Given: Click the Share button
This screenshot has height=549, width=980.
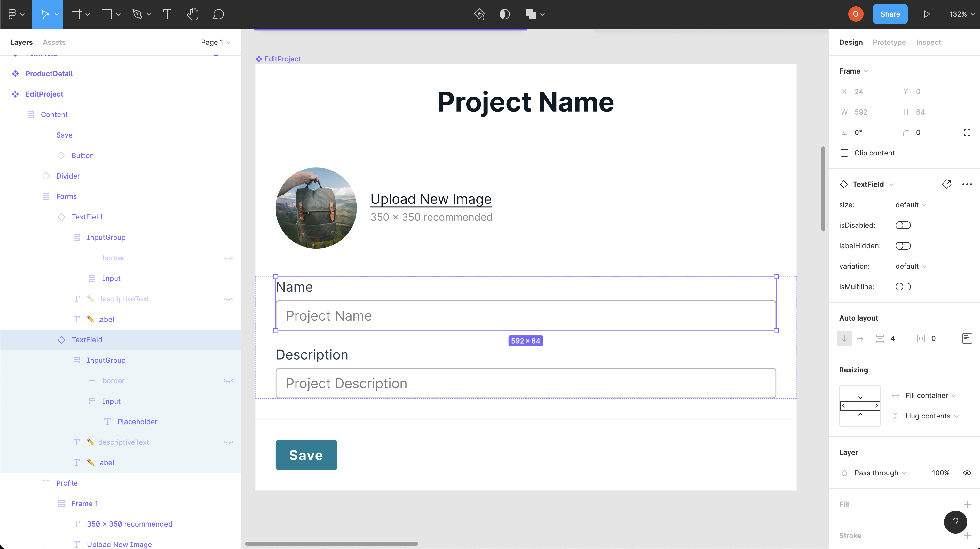Looking at the screenshot, I should point(890,14).
